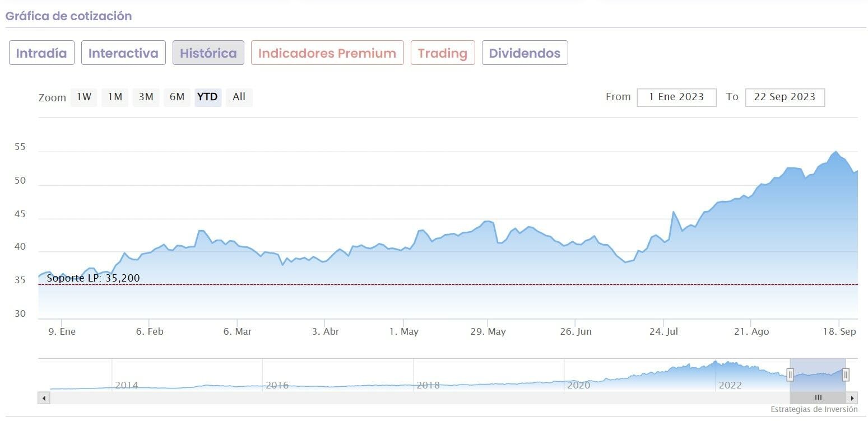
Task: Select the Histórica tab
Action: coord(208,53)
